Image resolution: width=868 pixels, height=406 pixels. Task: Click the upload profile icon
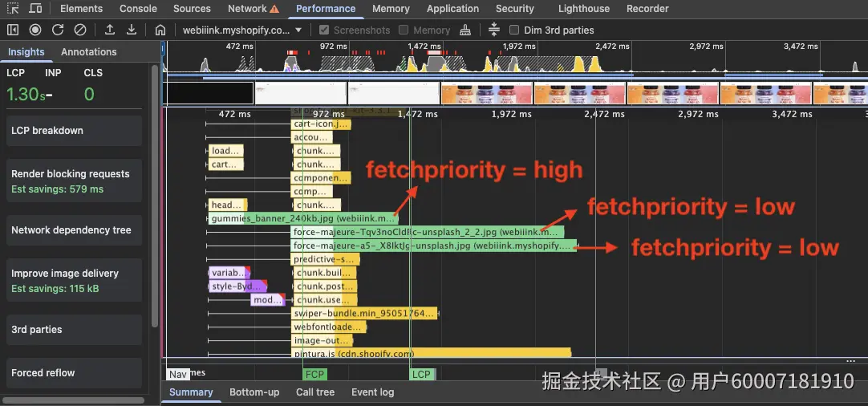(110, 30)
